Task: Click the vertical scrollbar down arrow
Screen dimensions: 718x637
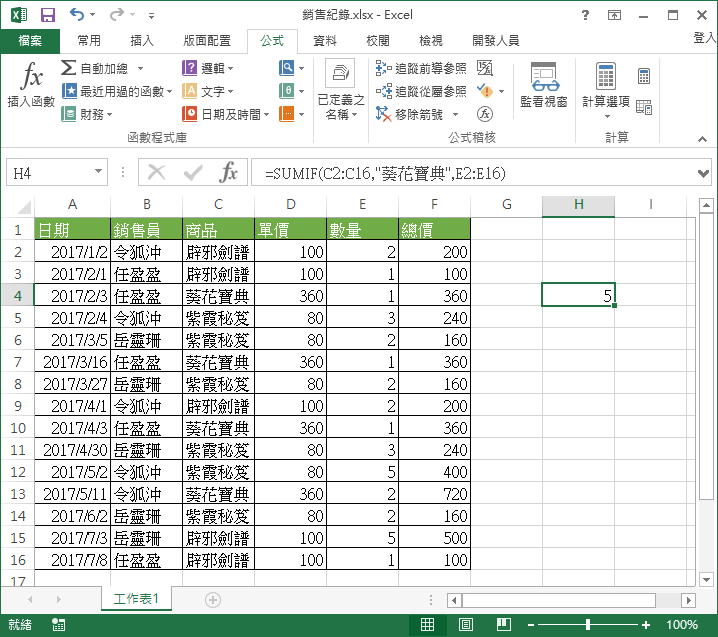Action: point(706,579)
